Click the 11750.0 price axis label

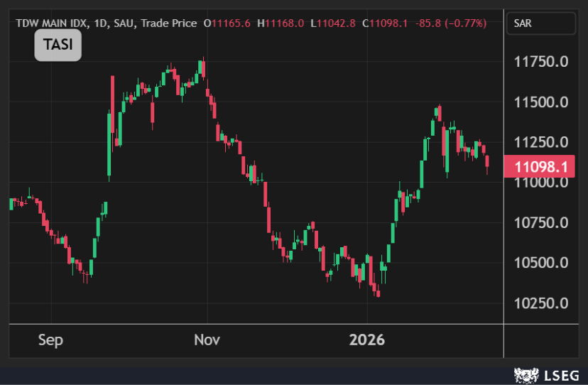pyautogui.click(x=540, y=62)
